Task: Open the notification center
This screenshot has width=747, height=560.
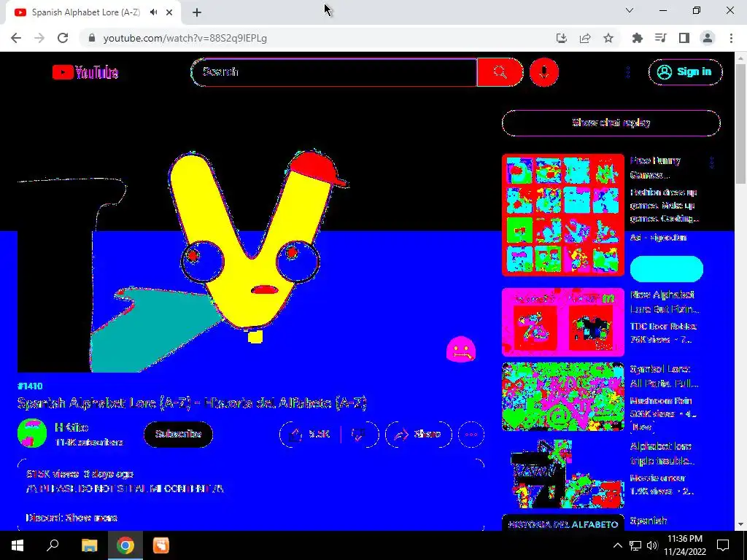Action: tap(723, 545)
